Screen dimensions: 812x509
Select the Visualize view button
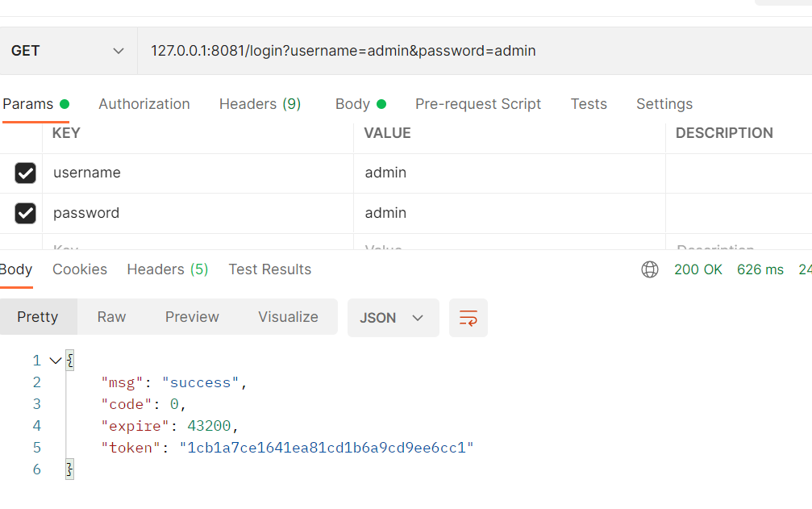tap(288, 317)
